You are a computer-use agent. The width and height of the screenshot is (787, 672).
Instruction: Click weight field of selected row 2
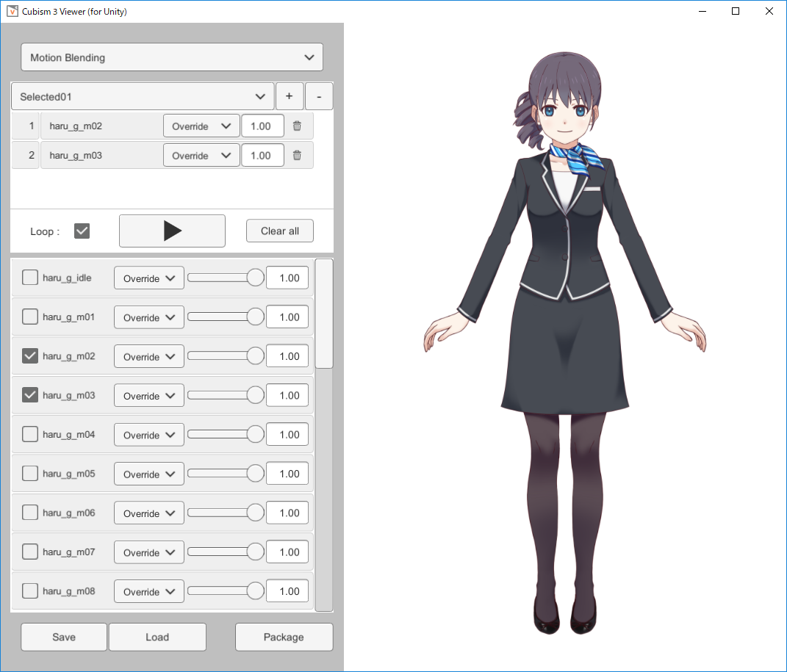click(262, 156)
